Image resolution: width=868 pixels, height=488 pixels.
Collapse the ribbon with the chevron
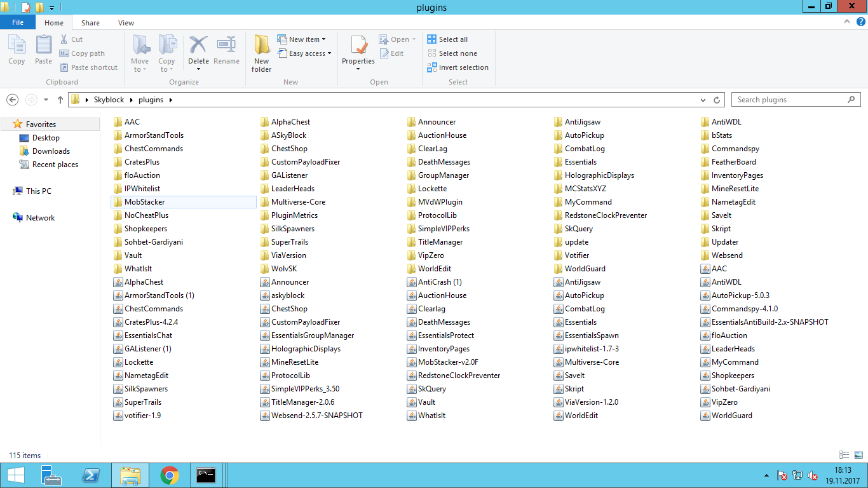pos(847,22)
